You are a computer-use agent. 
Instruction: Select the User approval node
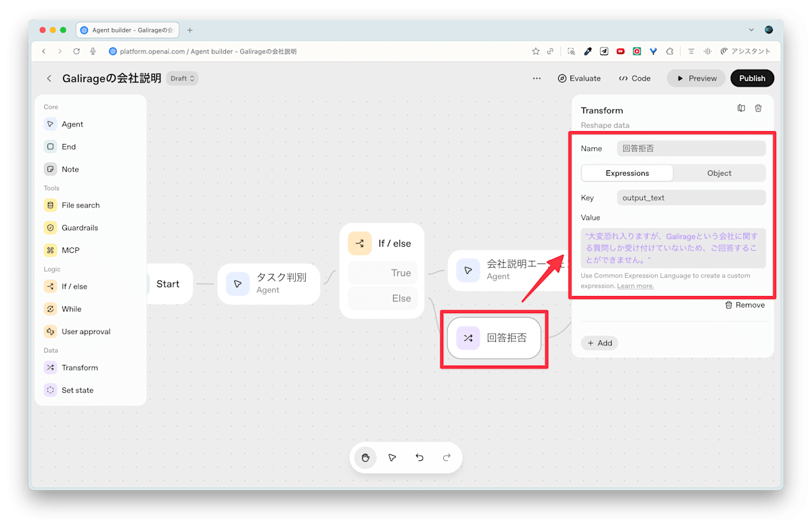coord(78,331)
